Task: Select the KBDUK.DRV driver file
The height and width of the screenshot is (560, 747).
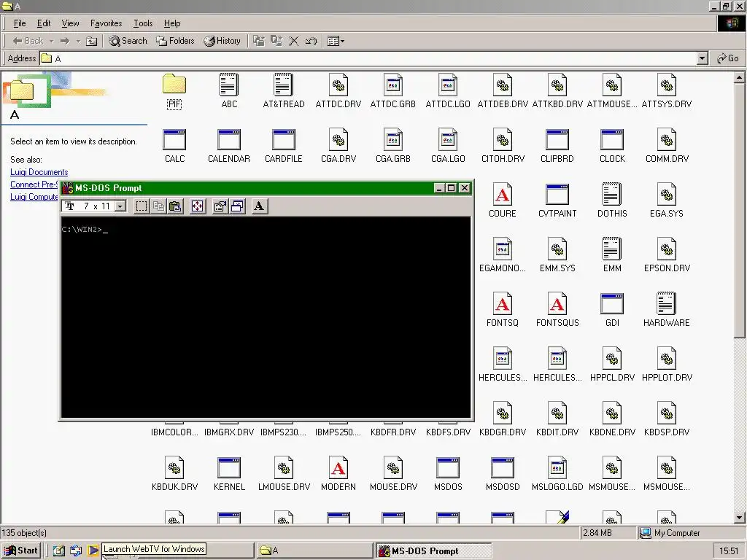Action: (174, 474)
